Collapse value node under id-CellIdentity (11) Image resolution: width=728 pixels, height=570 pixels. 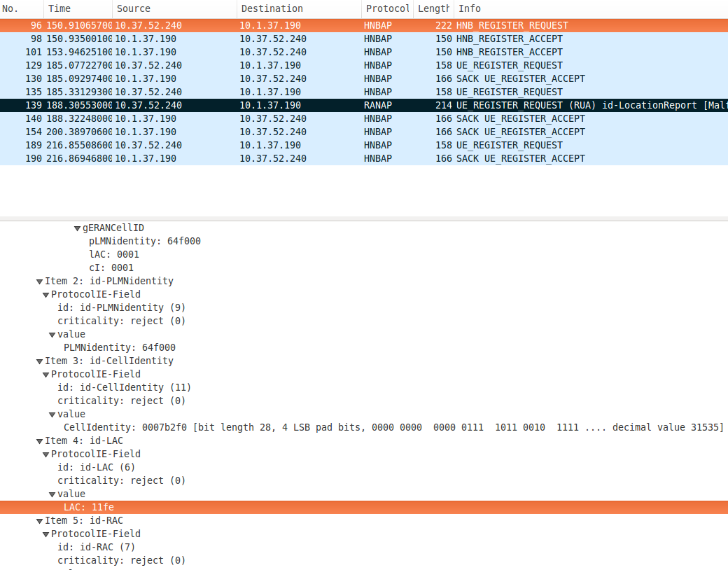click(52, 415)
